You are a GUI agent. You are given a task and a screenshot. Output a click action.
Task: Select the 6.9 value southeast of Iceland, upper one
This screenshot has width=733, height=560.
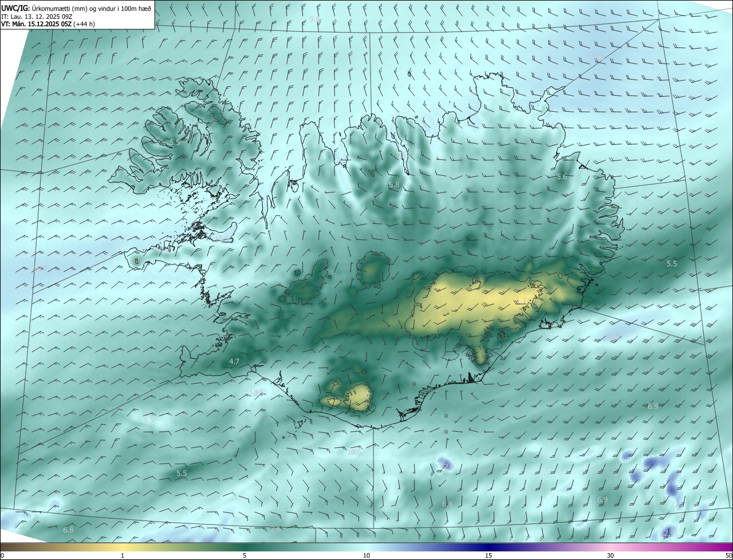point(653,406)
